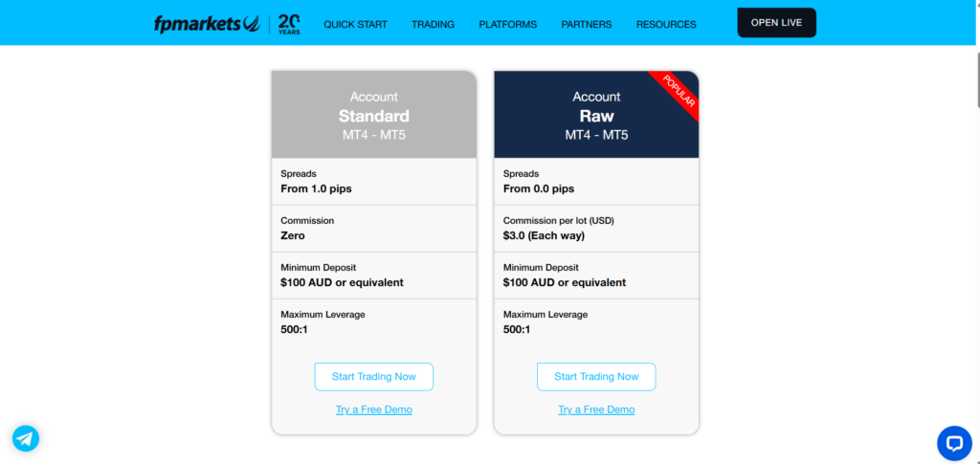Expand the Platforms navigation menu
Screen dimensions: 980x464
(507, 24)
